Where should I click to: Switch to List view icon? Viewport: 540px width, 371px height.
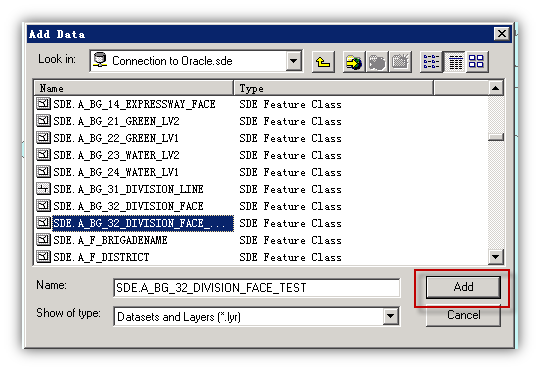click(x=431, y=62)
